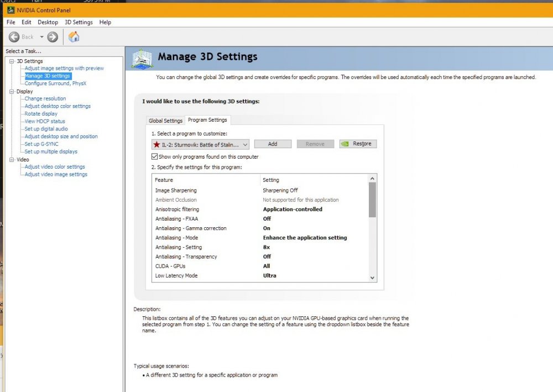Open Change resolution task link
The width and height of the screenshot is (553, 392).
[x=45, y=98]
